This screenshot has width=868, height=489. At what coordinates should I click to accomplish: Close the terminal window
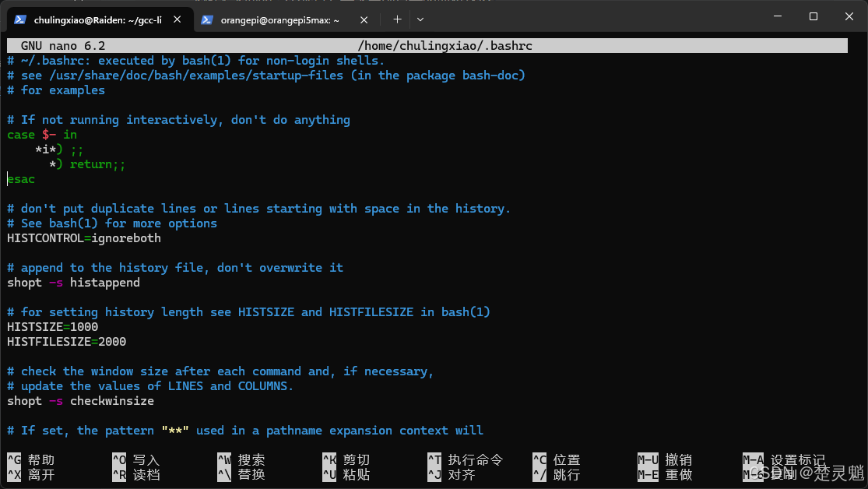click(x=849, y=16)
